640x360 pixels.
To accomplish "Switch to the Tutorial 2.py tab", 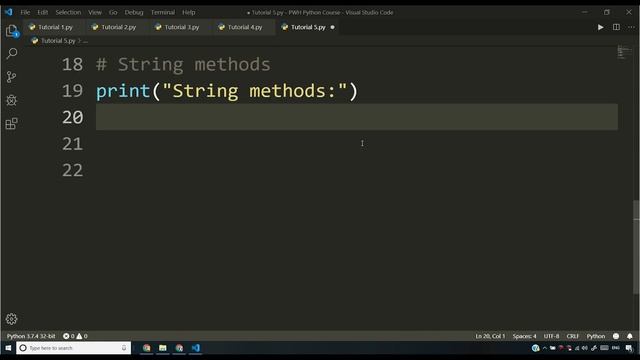I will 118,27.
